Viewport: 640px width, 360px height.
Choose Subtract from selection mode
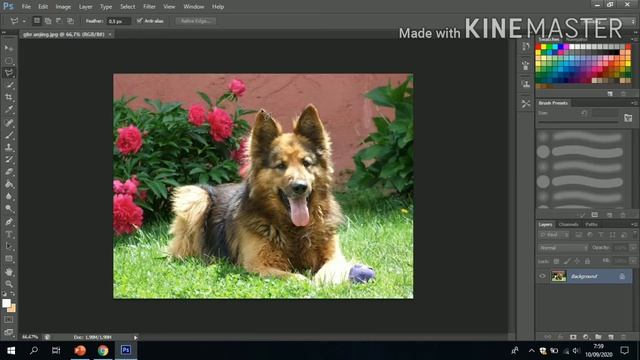[x=59, y=21]
